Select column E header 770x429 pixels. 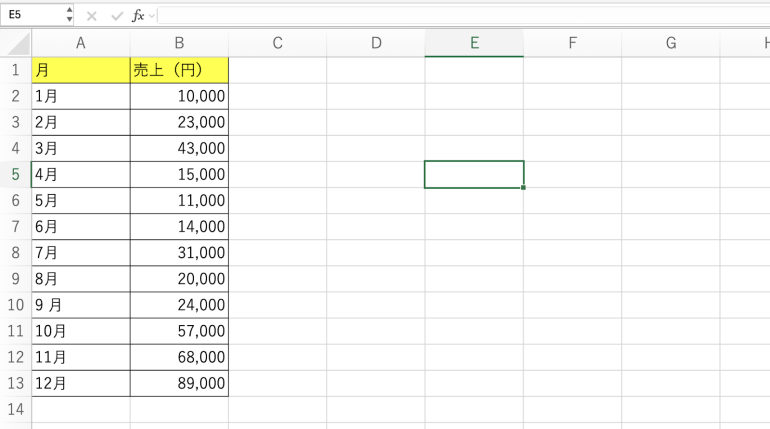pos(474,43)
